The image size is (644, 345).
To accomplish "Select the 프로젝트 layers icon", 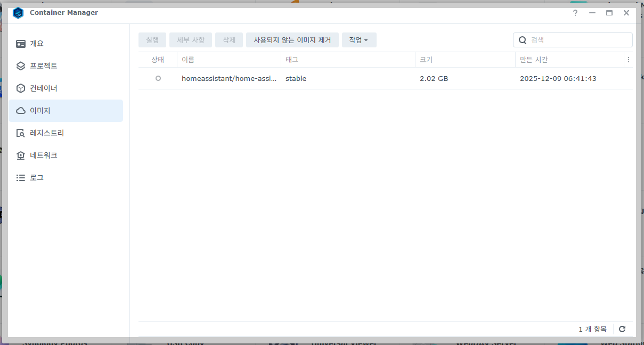I will (x=21, y=66).
